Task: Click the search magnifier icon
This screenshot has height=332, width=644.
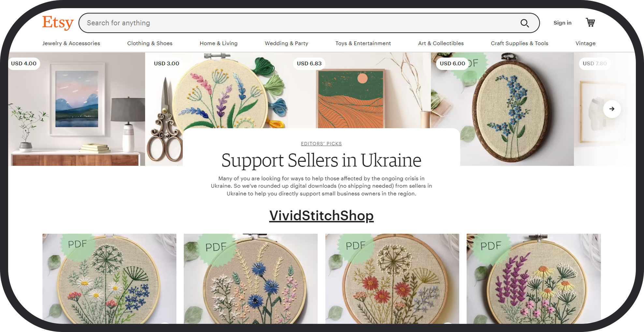Action: (x=524, y=23)
